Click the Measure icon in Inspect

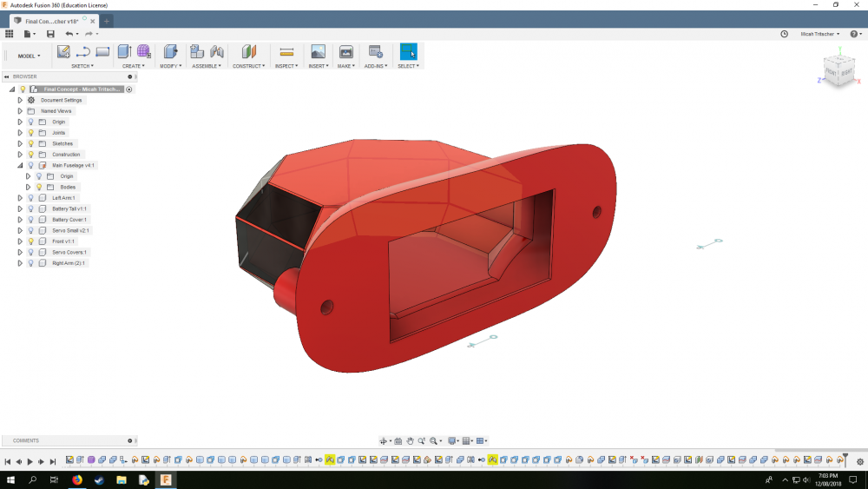[x=286, y=52]
